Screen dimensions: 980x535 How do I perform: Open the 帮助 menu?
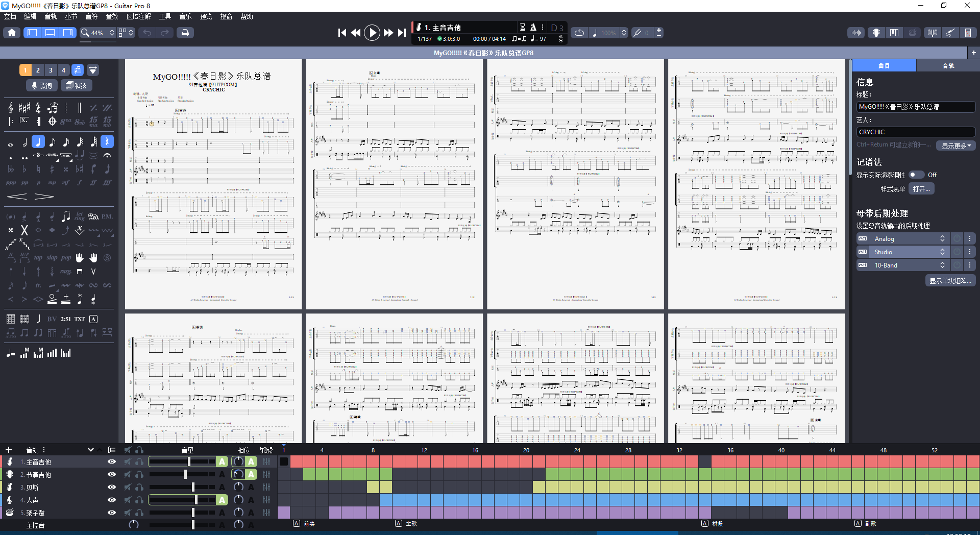pyautogui.click(x=247, y=16)
